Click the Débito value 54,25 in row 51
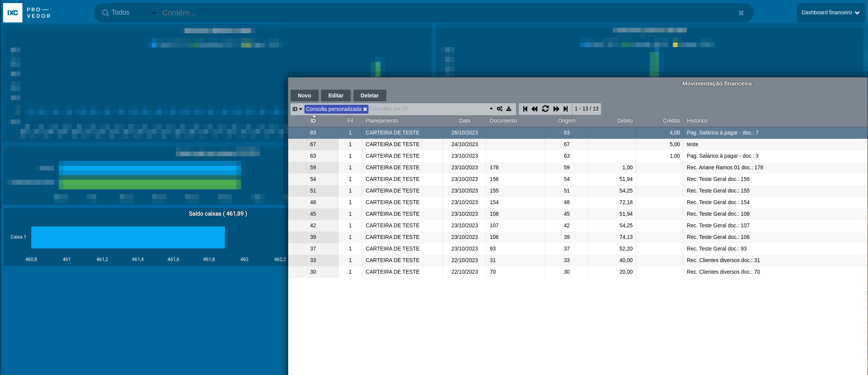The image size is (868, 375). (x=626, y=191)
